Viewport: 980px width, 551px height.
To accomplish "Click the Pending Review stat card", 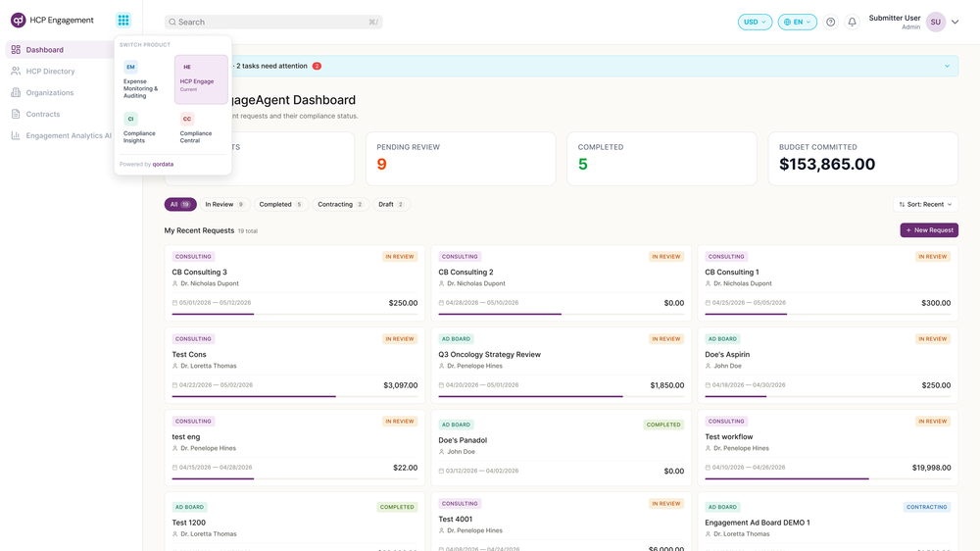I will point(461,158).
